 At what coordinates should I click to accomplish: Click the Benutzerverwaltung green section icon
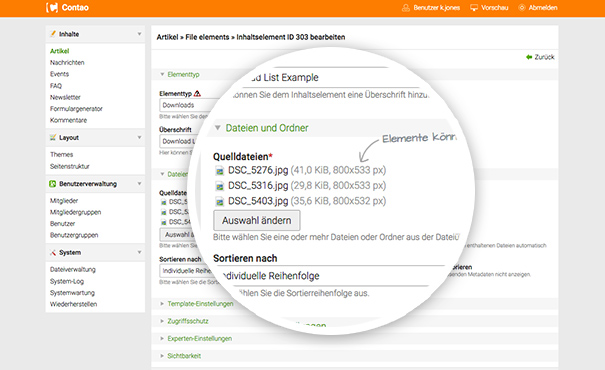[x=52, y=184]
